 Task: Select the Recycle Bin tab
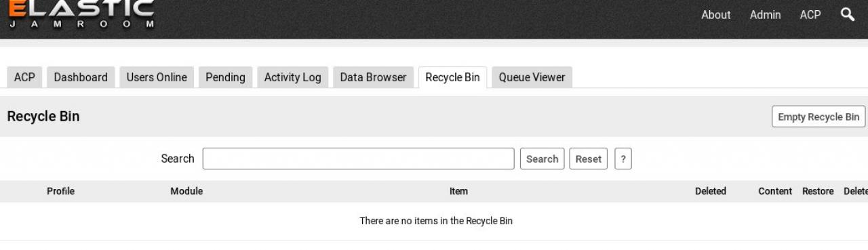(452, 77)
